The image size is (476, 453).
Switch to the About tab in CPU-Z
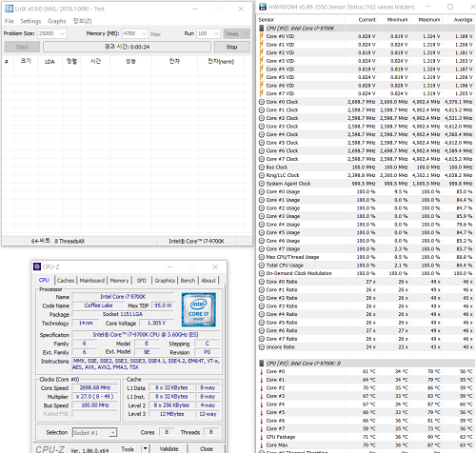[208, 281]
